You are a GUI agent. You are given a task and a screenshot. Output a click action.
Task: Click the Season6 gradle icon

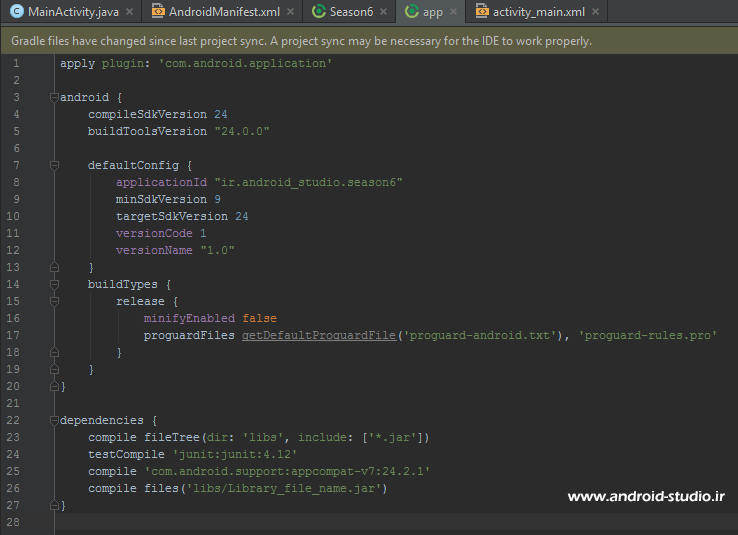[x=318, y=13]
